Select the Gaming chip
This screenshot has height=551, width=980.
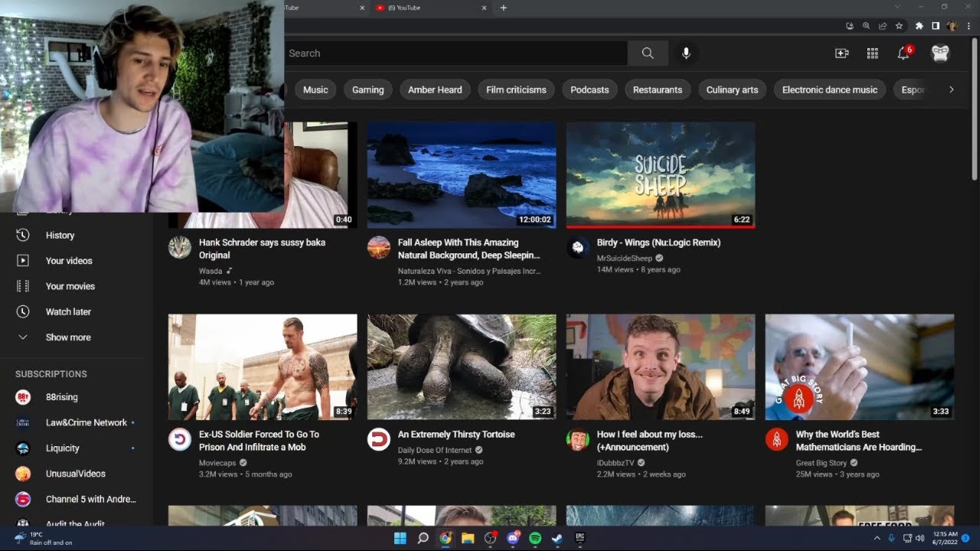point(368,90)
